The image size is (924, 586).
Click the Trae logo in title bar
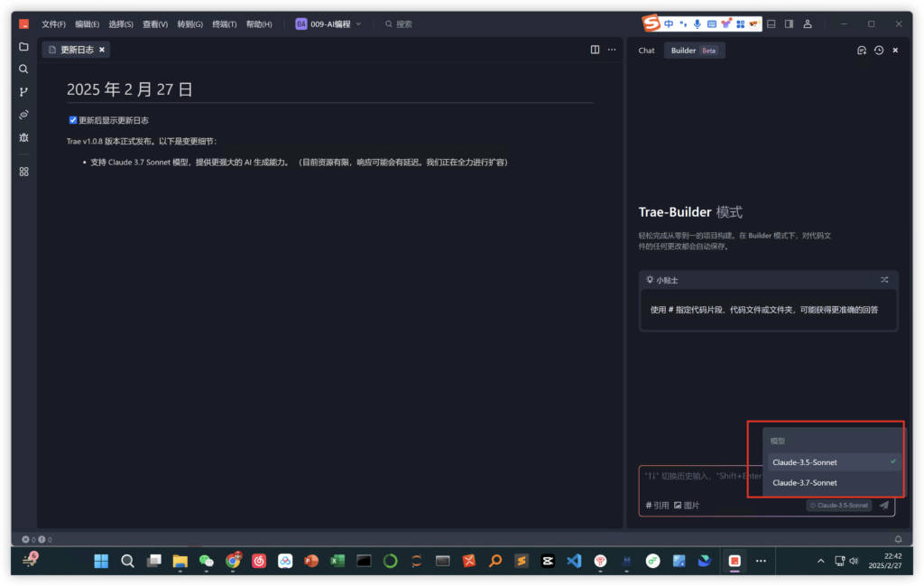coord(23,23)
